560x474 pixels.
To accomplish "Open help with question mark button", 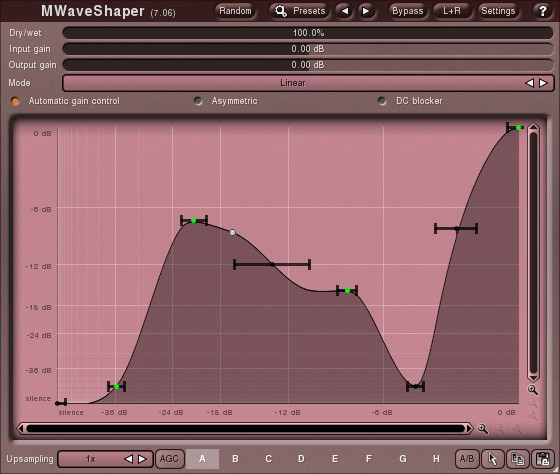I will pos(542,11).
